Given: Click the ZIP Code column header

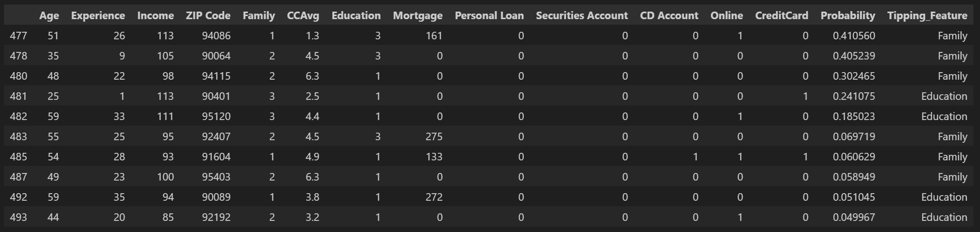Looking at the screenshot, I should click(208, 16).
